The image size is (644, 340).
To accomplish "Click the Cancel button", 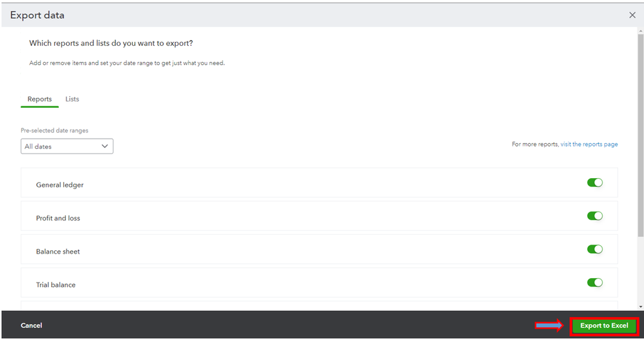I will 32,325.
